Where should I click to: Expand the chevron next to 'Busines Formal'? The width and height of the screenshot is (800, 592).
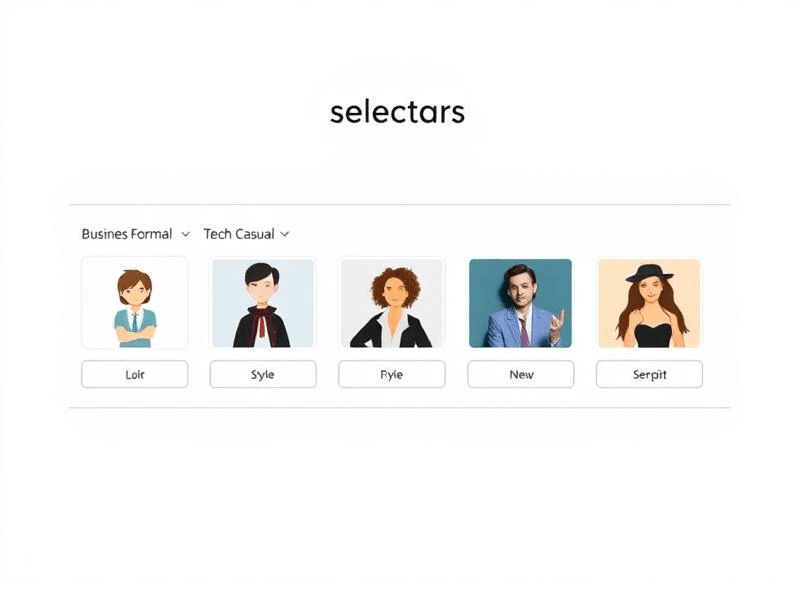click(x=185, y=234)
